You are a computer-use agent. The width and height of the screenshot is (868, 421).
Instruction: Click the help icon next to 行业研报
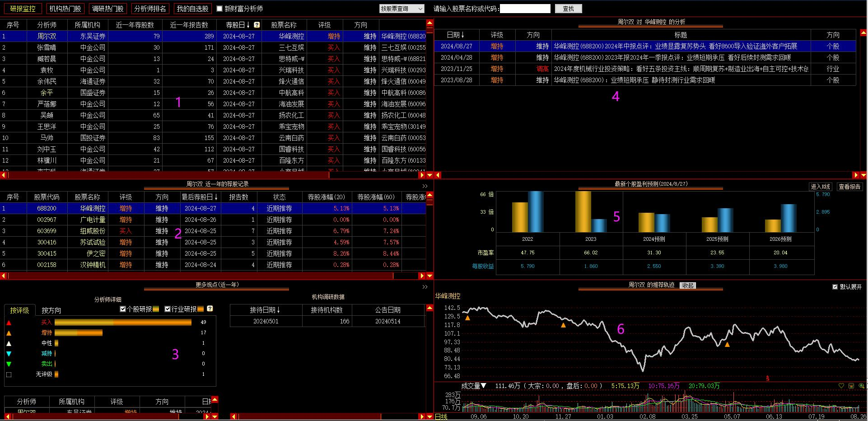(x=210, y=309)
